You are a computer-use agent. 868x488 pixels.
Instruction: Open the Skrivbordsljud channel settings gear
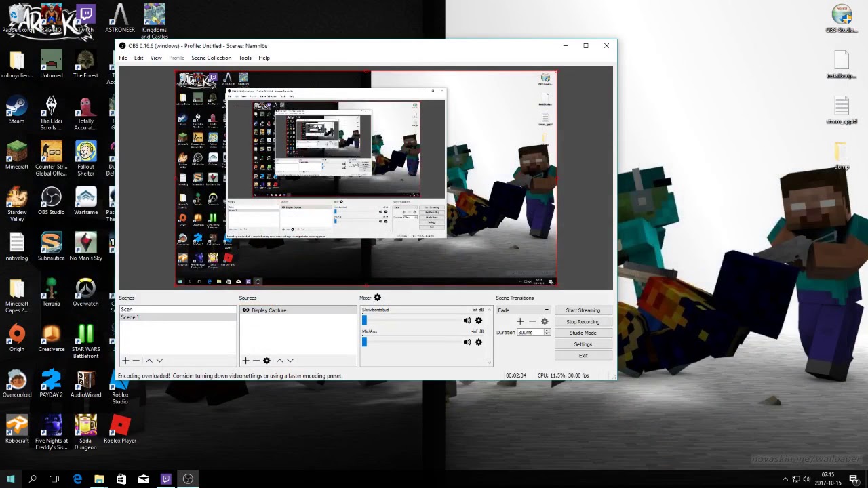[479, 321]
